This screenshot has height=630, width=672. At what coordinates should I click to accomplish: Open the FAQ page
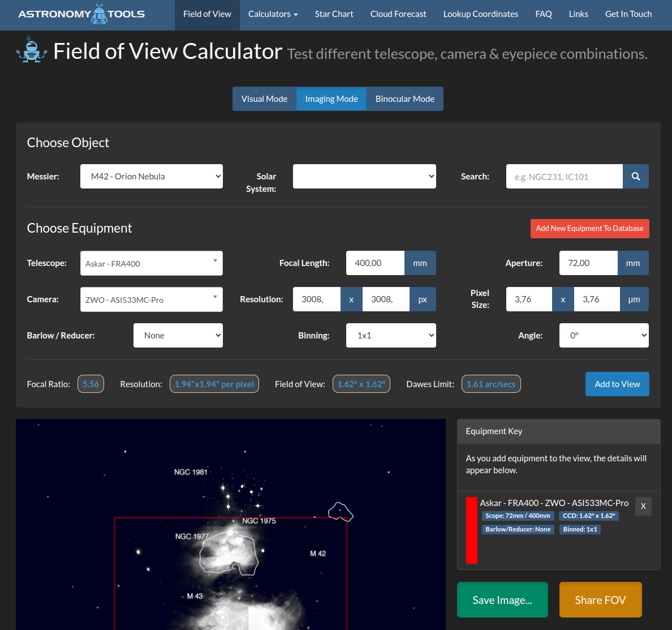point(544,14)
